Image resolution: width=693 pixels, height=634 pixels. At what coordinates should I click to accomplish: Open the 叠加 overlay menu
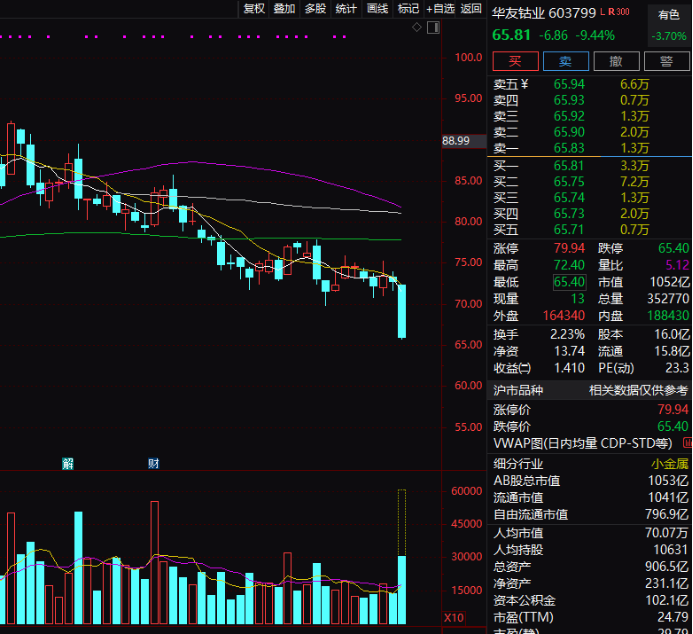click(284, 8)
